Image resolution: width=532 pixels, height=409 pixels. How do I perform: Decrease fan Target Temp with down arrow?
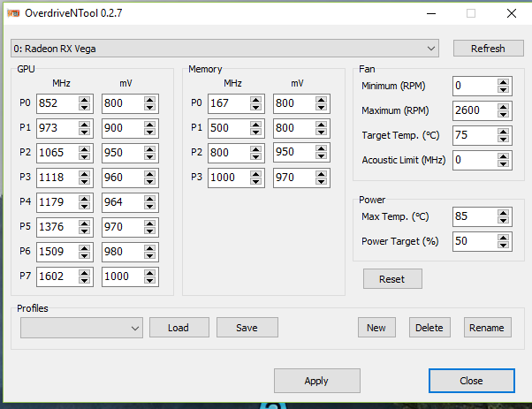[503, 139]
